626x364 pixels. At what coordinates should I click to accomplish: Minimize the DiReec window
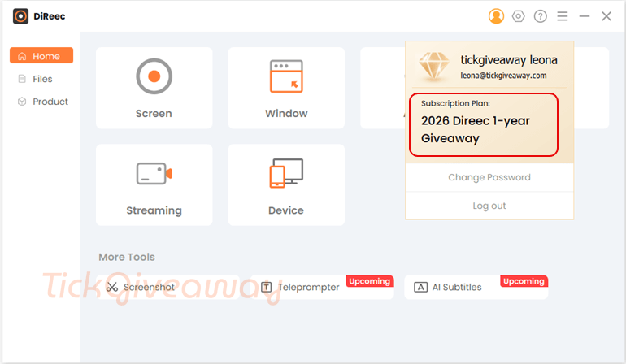point(585,16)
